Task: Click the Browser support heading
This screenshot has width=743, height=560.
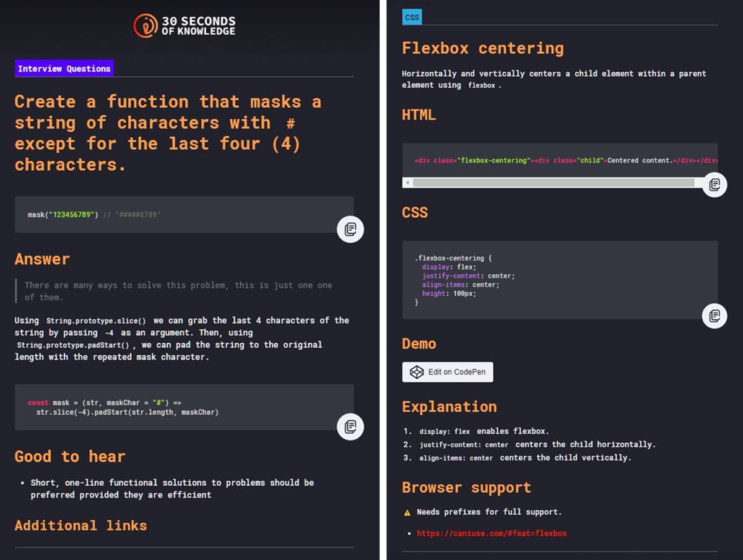Action: 466,488
